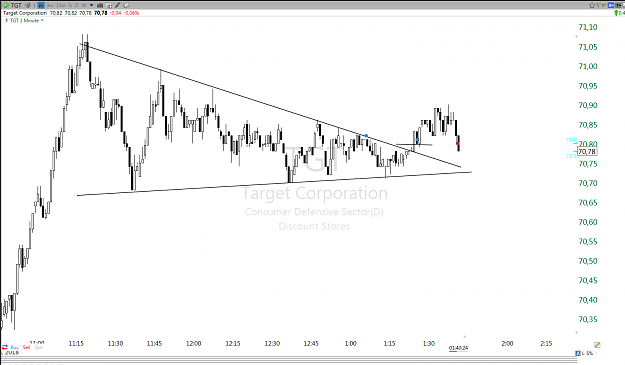Click the 71,00 price axis label
The image size is (625, 365).
(x=588, y=67)
